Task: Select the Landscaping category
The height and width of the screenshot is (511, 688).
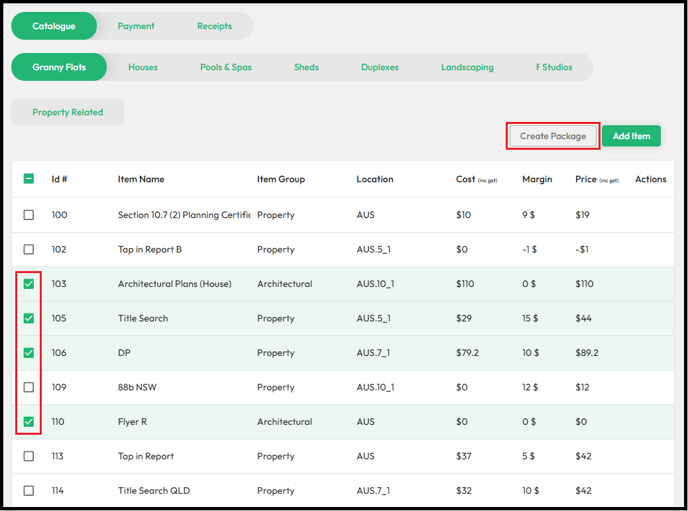Action: [467, 67]
